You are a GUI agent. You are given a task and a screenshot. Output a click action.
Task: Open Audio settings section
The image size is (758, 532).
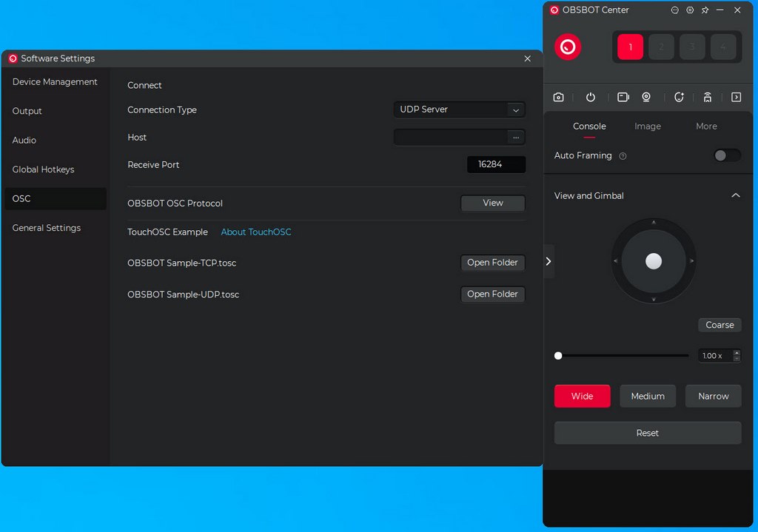tap(55, 140)
